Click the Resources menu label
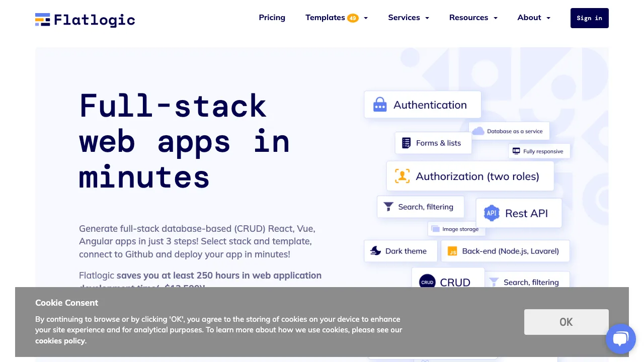Image resolution: width=644 pixels, height=362 pixels. [x=468, y=18]
